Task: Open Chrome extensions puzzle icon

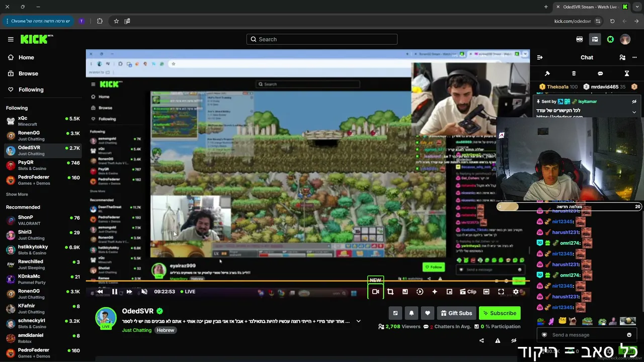Action: [x=100, y=21]
